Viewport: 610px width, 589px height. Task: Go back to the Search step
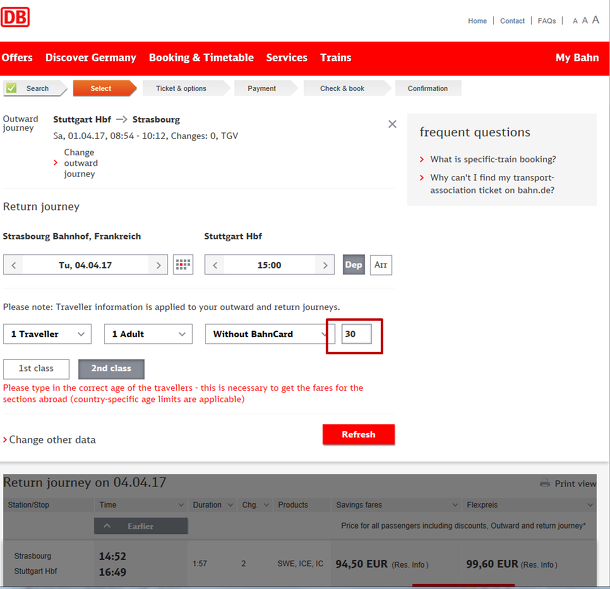coord(34,88)
